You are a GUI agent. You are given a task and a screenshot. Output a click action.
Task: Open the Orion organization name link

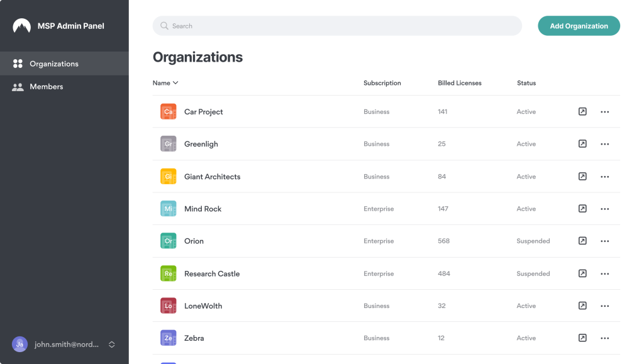[x=194, y=241]
